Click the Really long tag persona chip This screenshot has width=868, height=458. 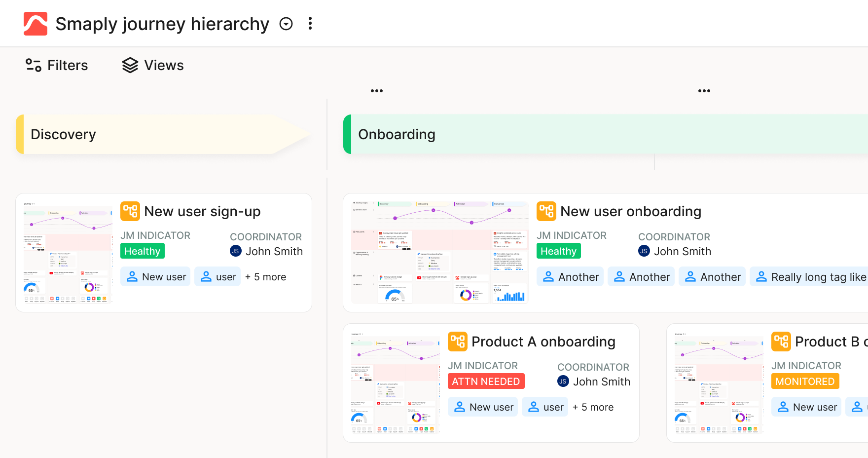809,277
